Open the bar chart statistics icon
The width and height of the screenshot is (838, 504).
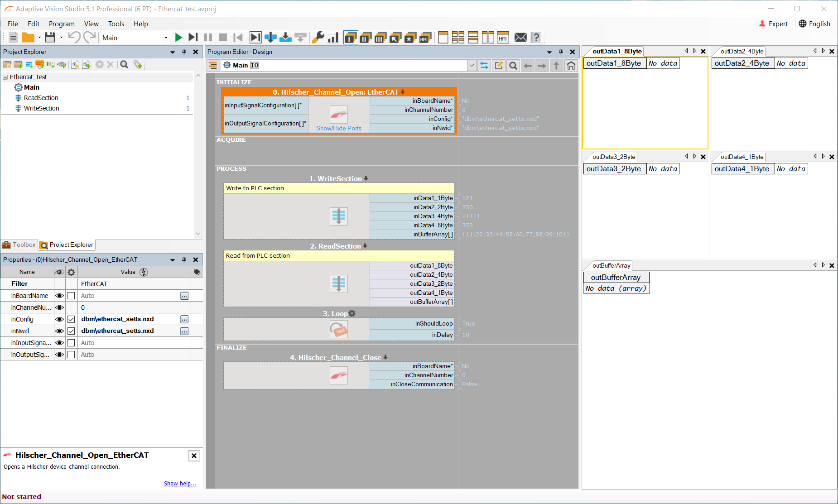tap(333, 38)
